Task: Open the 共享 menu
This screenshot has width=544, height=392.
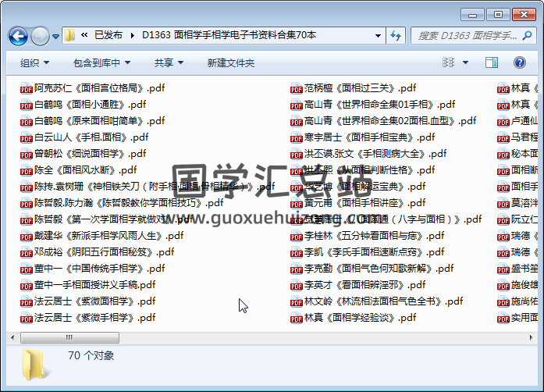Action: pos(169,62)
